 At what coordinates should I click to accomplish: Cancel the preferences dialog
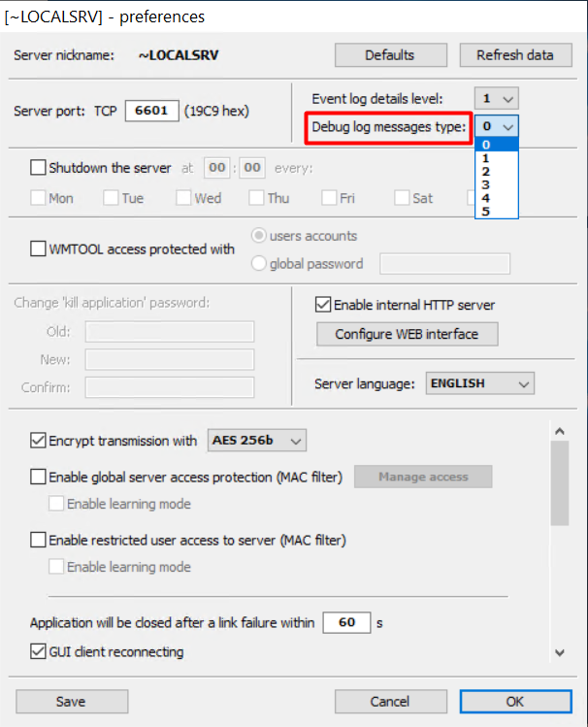tap(390, 701)
